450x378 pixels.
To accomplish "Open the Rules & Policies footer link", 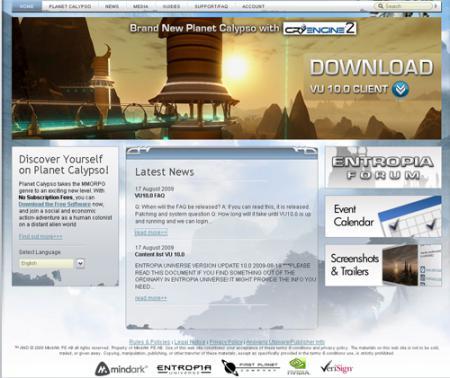I will 149,342.
